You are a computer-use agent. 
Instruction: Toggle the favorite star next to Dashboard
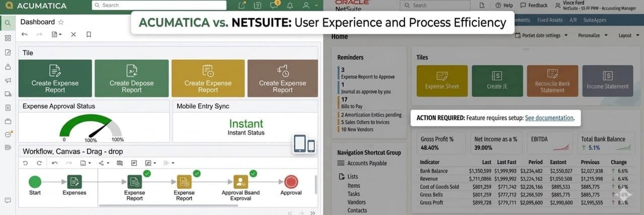point(61,22)
